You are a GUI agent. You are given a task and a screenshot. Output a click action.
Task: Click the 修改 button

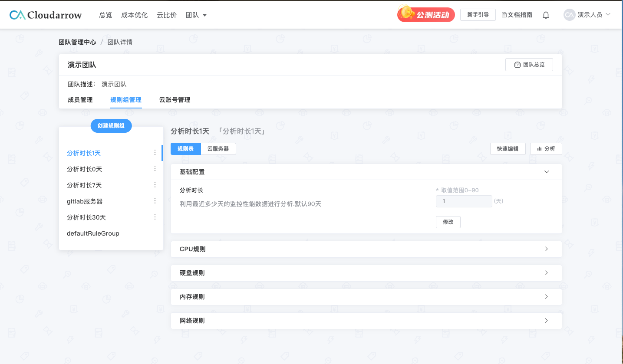click(448, 222)
